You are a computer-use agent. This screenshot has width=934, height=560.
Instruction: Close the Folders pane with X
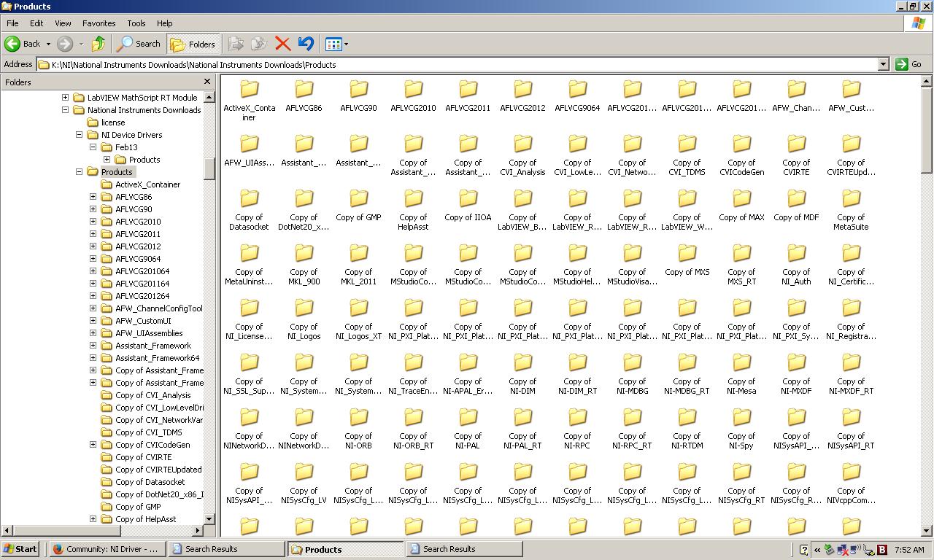pos(207,82)
